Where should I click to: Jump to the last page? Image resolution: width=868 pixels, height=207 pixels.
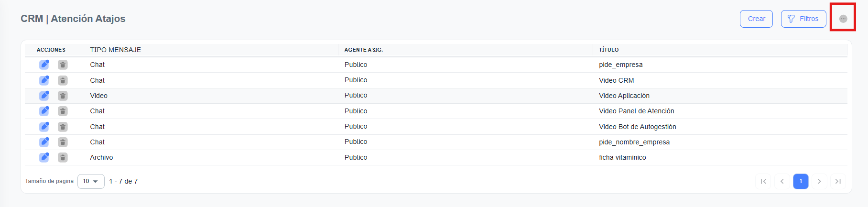pyautogui.click(x=838, y=181)
